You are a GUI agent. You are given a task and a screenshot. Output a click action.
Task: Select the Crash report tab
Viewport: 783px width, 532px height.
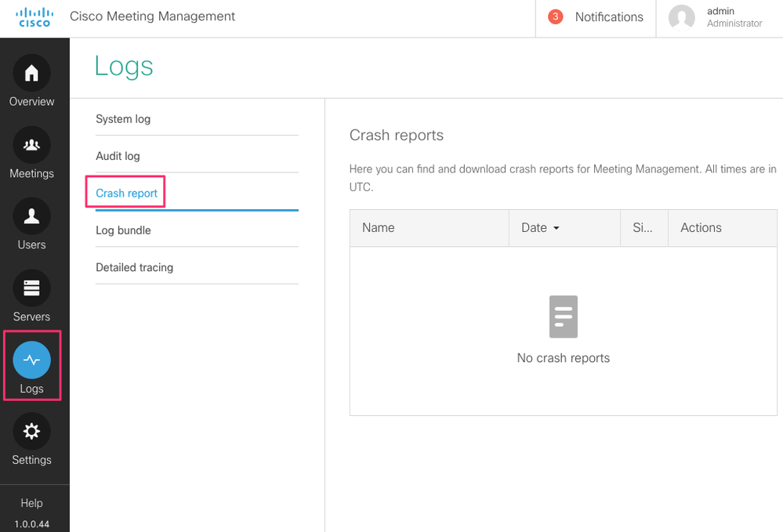tap(197, 194)
